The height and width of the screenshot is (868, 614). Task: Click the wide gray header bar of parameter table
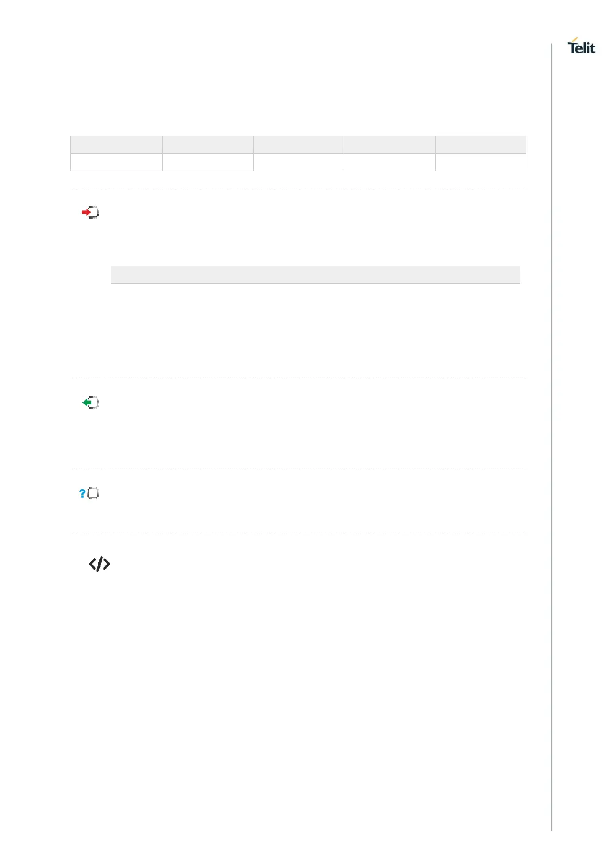tap(316, 275)
